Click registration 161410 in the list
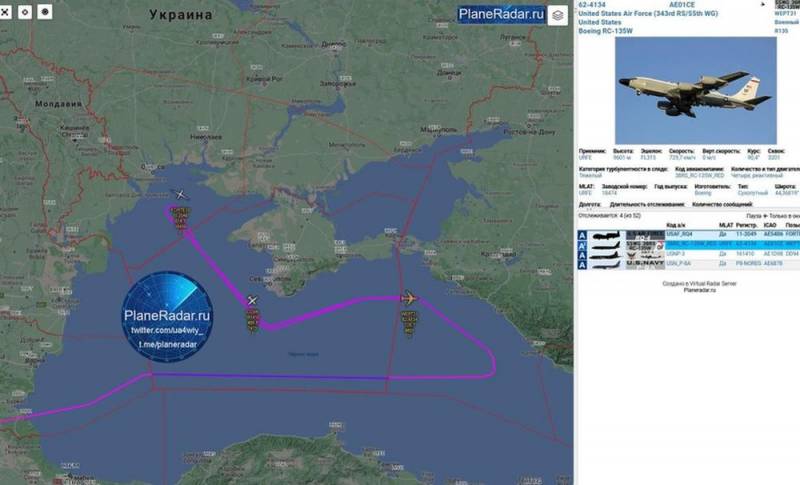800x485 pixels. point(745,253)
